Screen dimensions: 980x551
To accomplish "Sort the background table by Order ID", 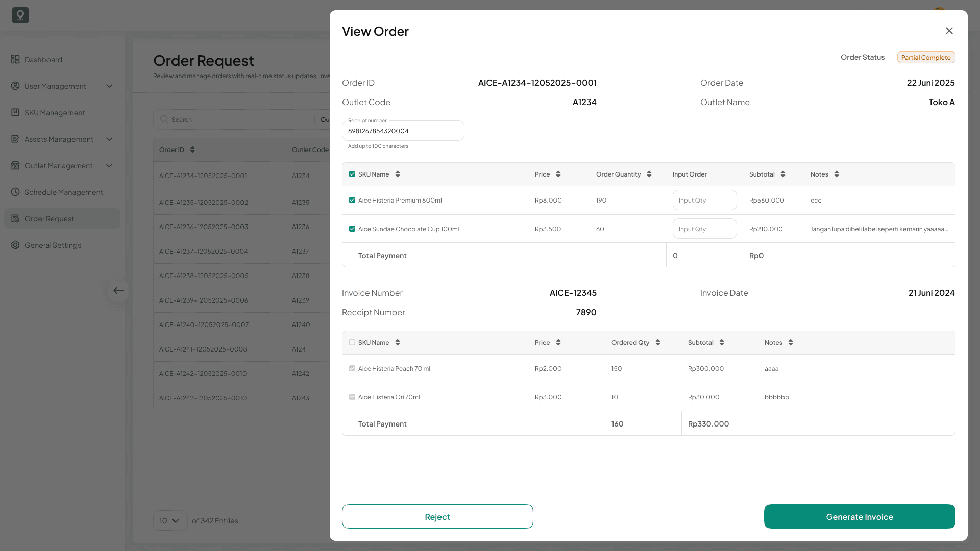I will pyautogui.click(x=192, y=149).
